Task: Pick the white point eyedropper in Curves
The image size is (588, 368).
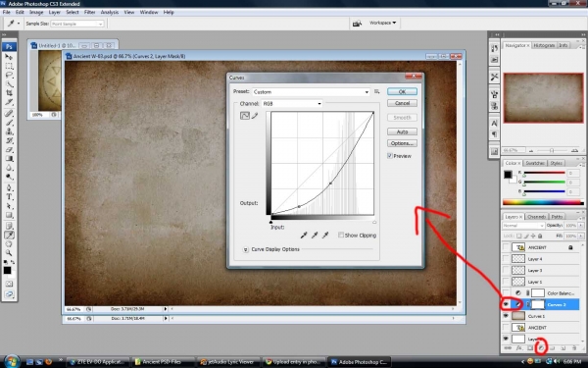Action: pos(325,236)
